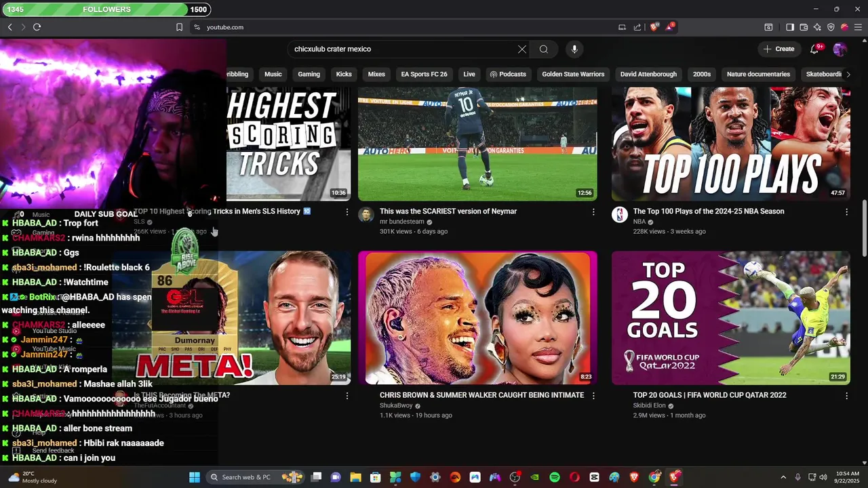
Task: Play the Top 100 Plays thumbnail
Action: [x=730, y=144]
